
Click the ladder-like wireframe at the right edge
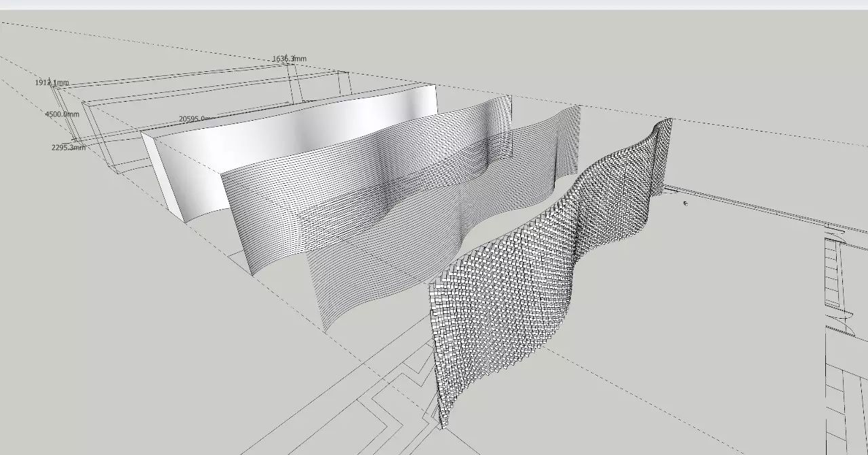pos(833,271)
